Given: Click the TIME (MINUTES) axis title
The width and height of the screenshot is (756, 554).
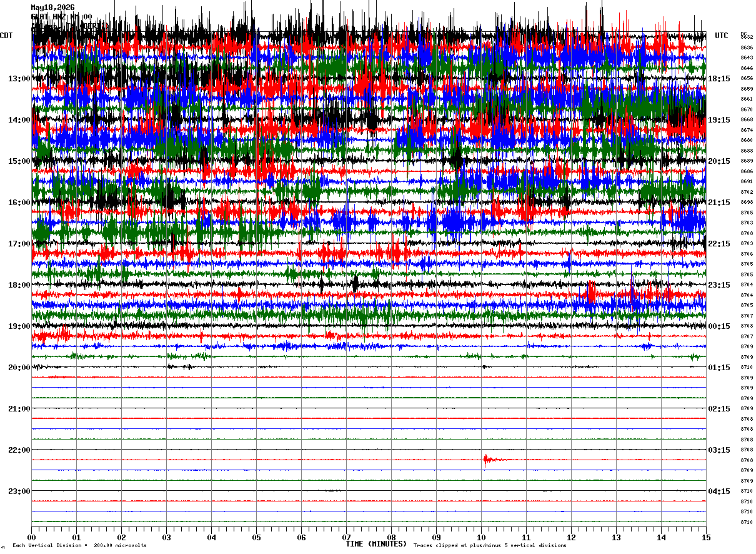Looking at the screenshot, I should tap(376, 544).
